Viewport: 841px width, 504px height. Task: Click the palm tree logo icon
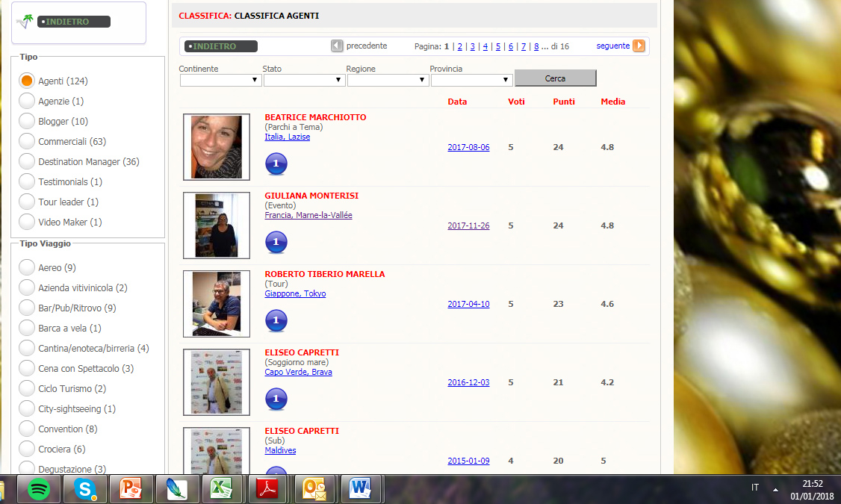[x=25, y=22]
